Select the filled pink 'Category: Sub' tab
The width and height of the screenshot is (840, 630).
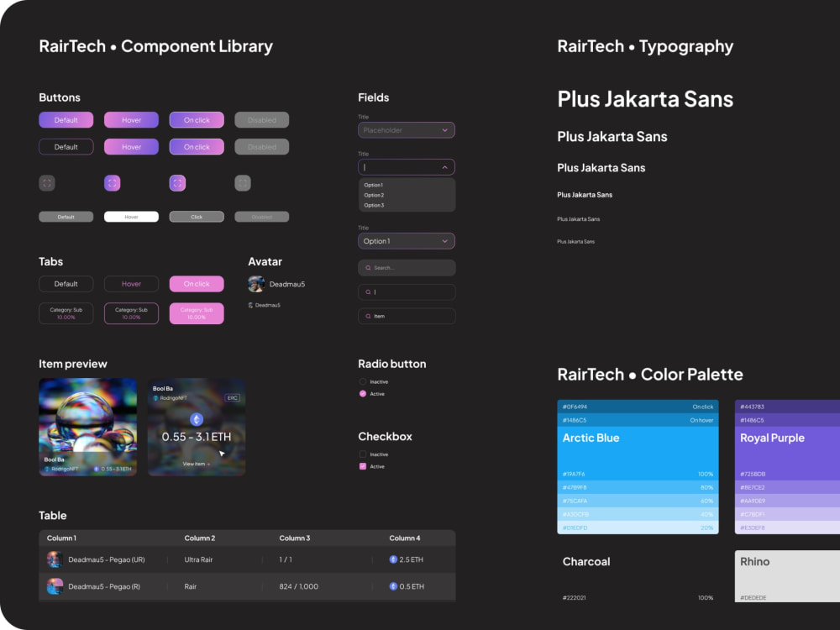pos(197,313)
